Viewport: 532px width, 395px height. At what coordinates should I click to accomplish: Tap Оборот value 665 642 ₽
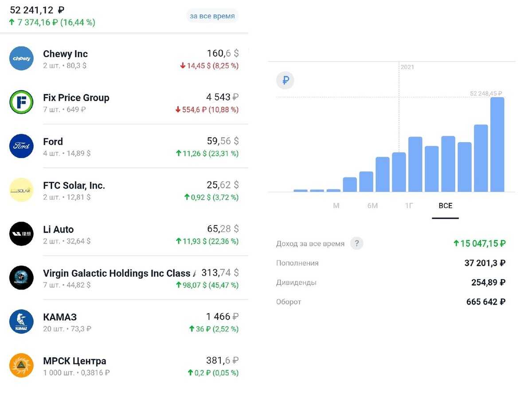click(x=486, y=302)
